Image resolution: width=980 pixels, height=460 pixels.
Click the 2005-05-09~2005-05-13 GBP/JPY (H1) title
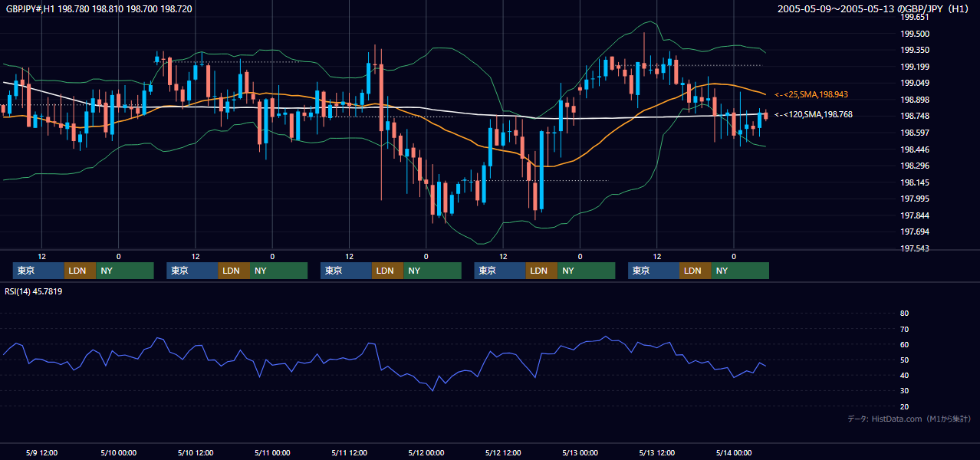(875, 9)
